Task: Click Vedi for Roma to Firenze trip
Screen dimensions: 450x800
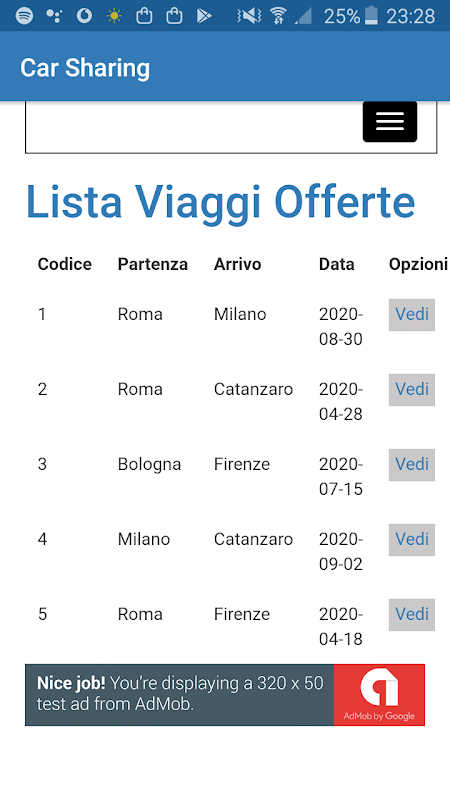Action: 412,614
